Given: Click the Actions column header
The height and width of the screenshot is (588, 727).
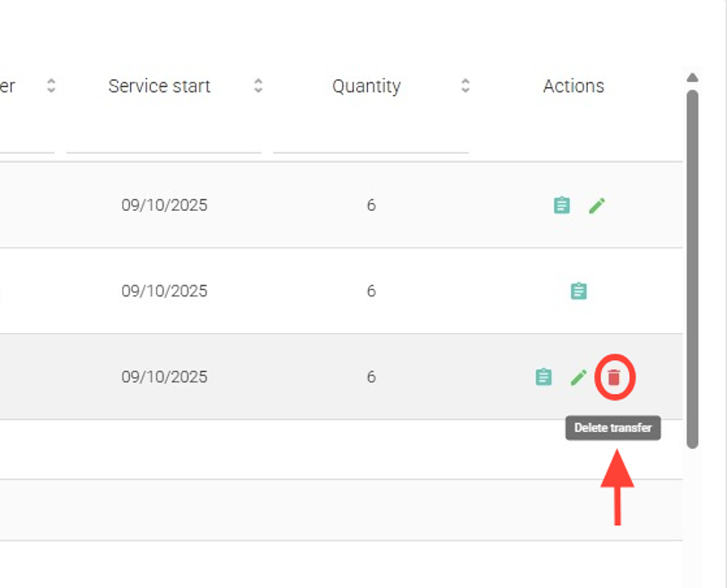Looking at the screenshot, I should tap(574, 86).
